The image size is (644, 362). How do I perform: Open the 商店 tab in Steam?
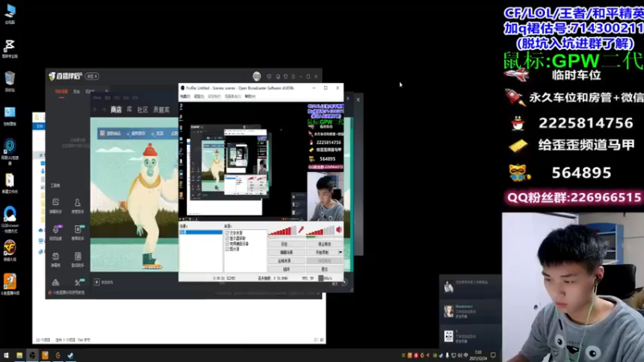116,109
